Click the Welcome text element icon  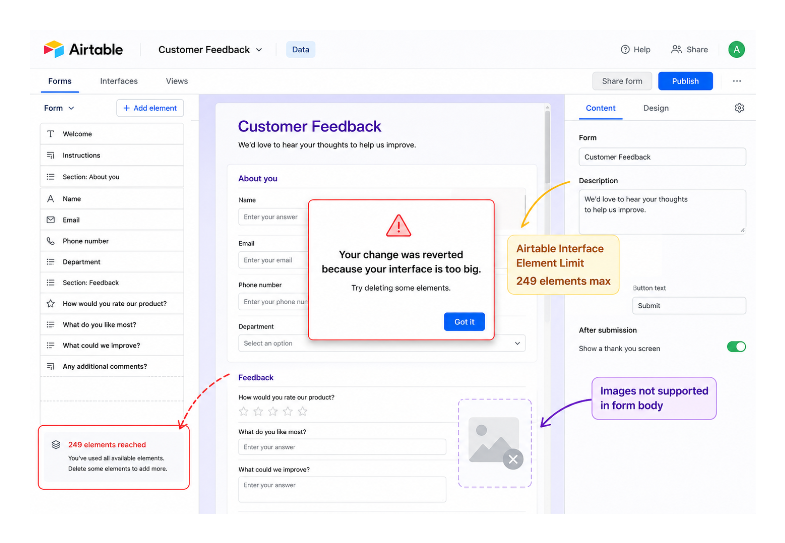click(x=51, y=134)
